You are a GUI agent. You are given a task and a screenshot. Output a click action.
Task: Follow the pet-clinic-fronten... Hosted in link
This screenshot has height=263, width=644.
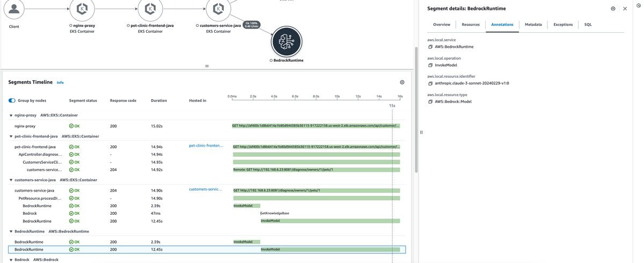coord(206,145)
